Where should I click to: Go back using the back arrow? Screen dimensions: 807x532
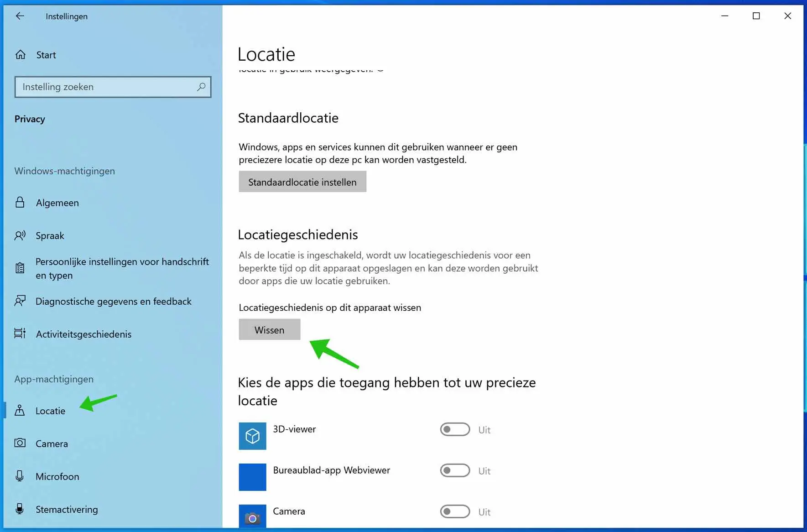click(20, 16)
